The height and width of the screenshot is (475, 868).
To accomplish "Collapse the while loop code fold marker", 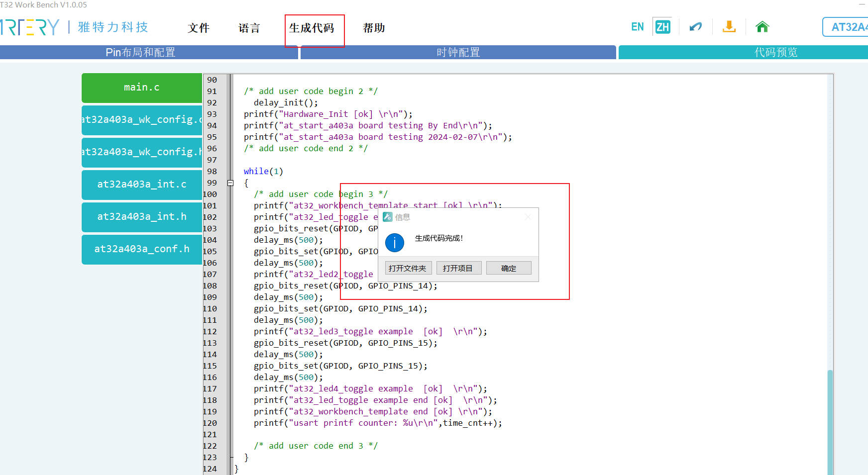I will (230, 183).
